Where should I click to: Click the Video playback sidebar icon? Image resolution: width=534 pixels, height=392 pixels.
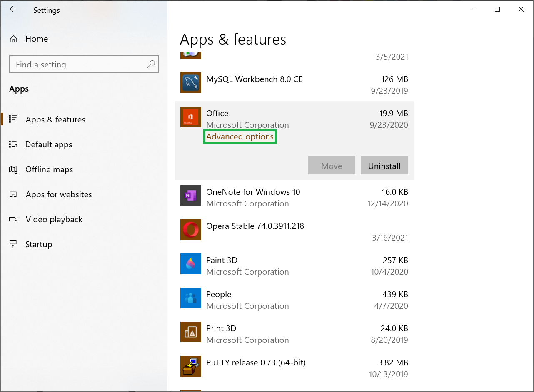pos(13,219)
